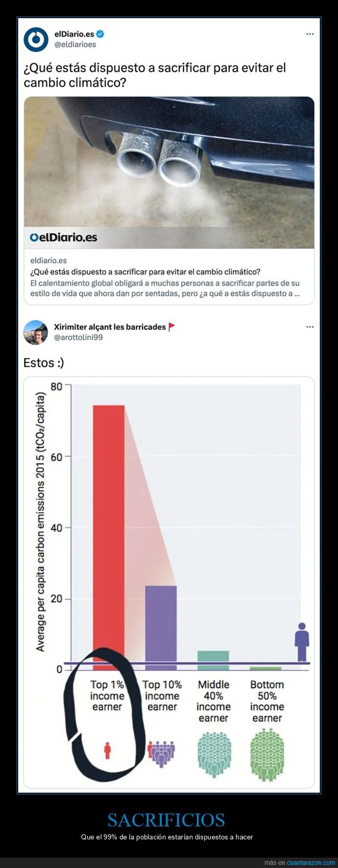Click the elDiario.es logo on the image banner
Viewport: 338px width, 868px height.
(x=63, y=237)
